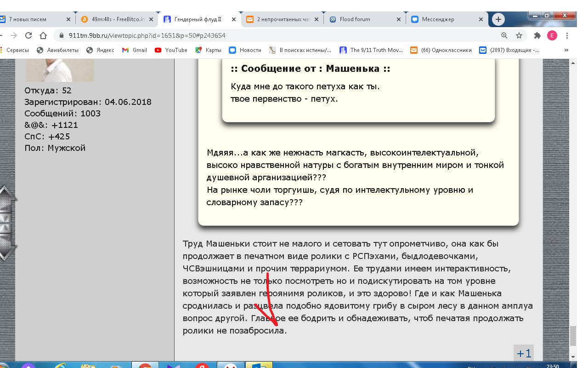The image size is (588, 368).
Task: Open the Gmail bookmark
Action: click(x=135, y=50)
